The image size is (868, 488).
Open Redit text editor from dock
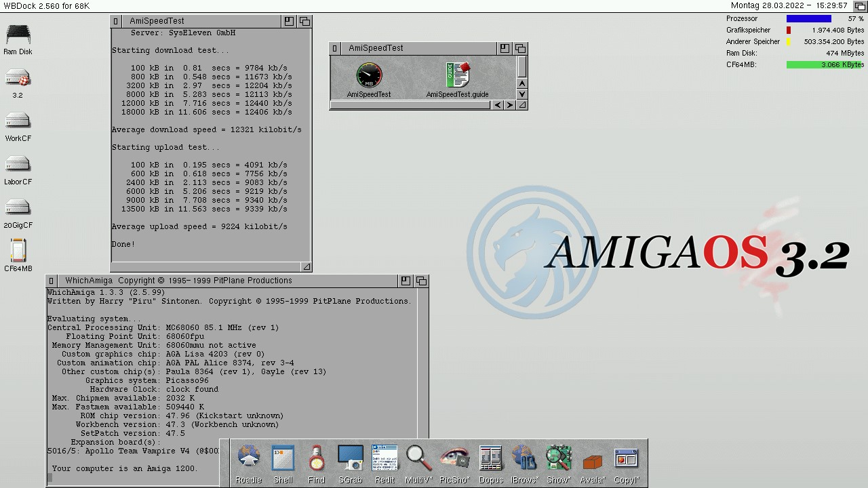[x=384, y=458]
